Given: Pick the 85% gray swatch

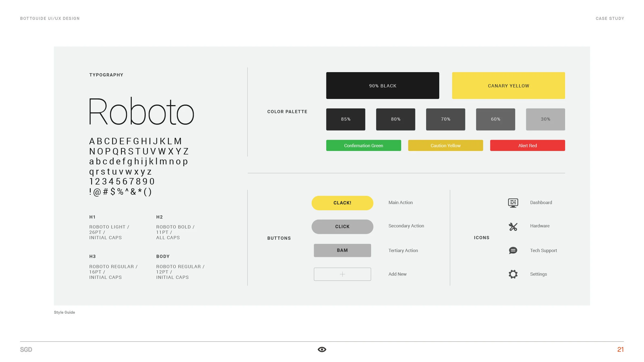Looking at the screenshot, I should (345, 119).
